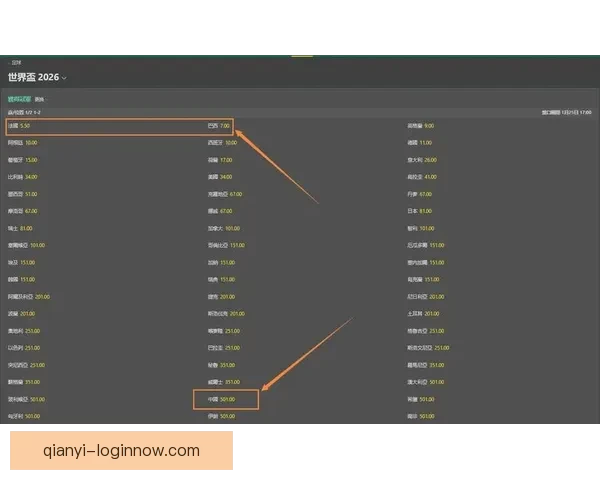This screenshot has height=480, width=600.
Task: Pick the 韓國 151.00 odds
Action: pyautogui.click(x=21, y=279)
